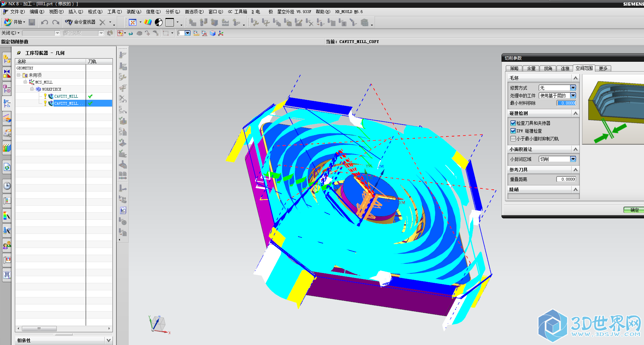Open the 修剪方式 dropdown

tap(573, 88)
